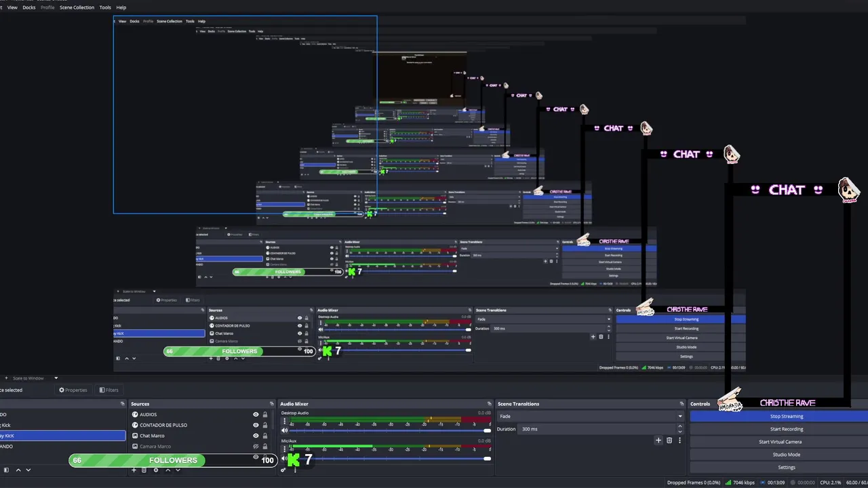Click the Duration 300 ms field
Viewport: 868px width, 488px height.
[597, 429]
